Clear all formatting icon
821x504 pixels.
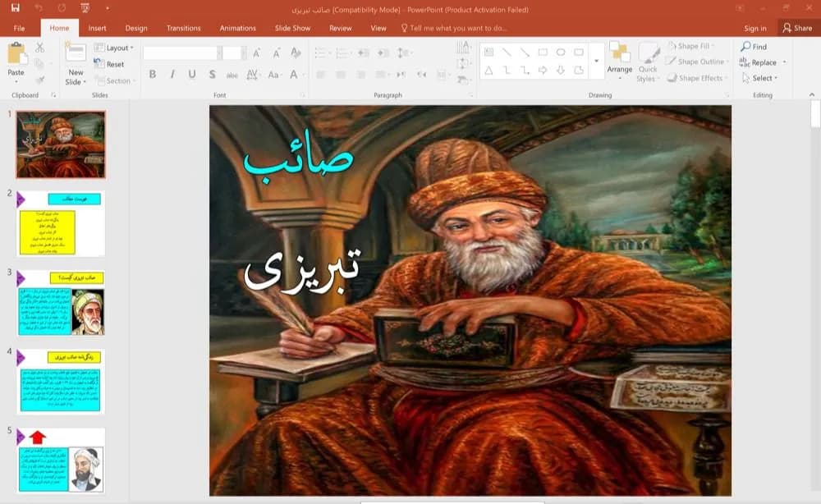tap(296, 53)
